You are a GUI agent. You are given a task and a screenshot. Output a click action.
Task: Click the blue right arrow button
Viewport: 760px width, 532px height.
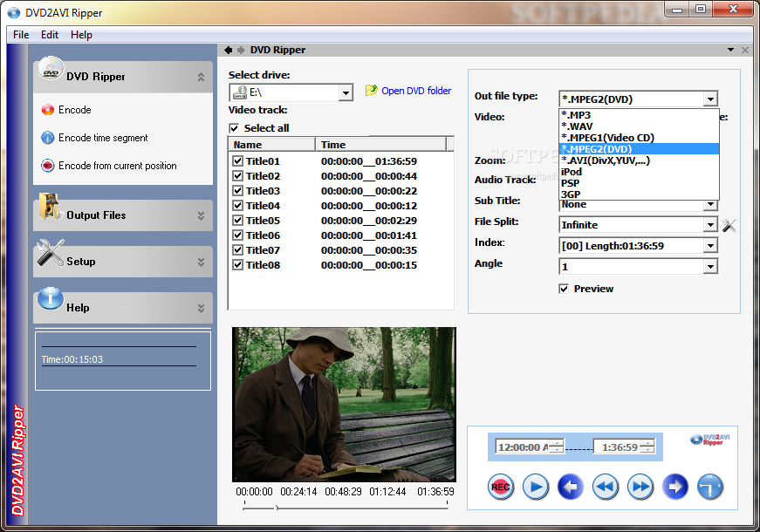click(675, 487)
